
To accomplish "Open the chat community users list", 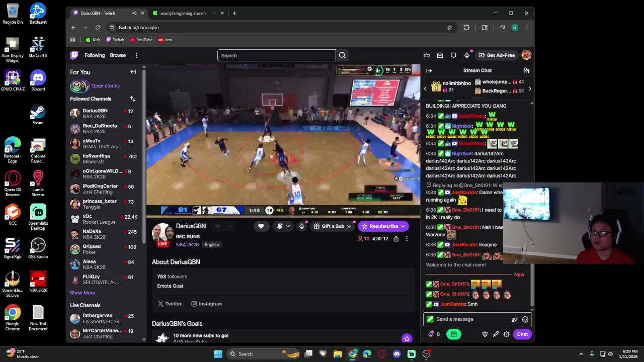I will point(526,71).
